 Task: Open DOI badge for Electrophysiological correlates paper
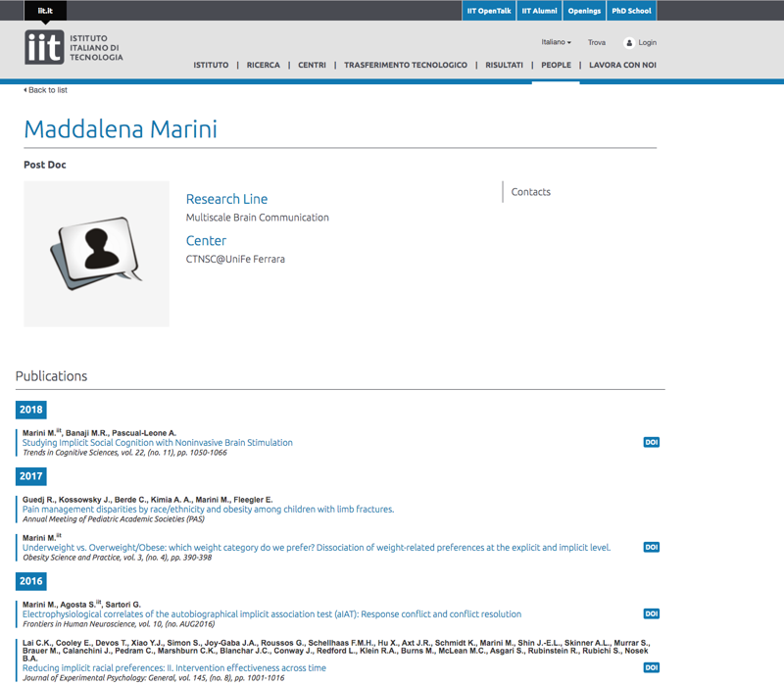tap(651, 614)
